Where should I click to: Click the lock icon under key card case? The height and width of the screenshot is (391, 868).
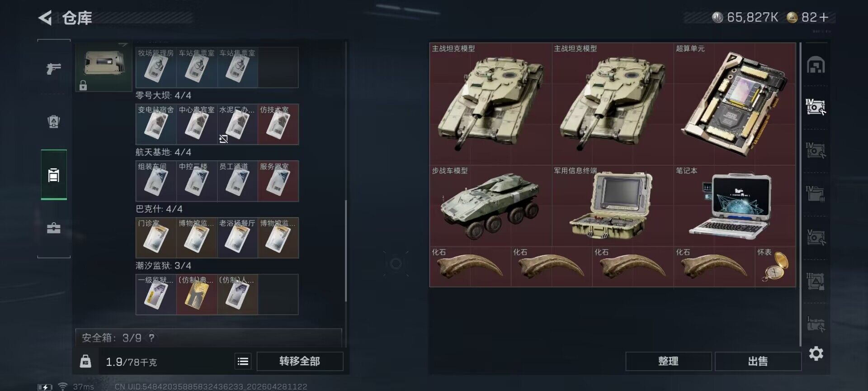coord(83,86)
